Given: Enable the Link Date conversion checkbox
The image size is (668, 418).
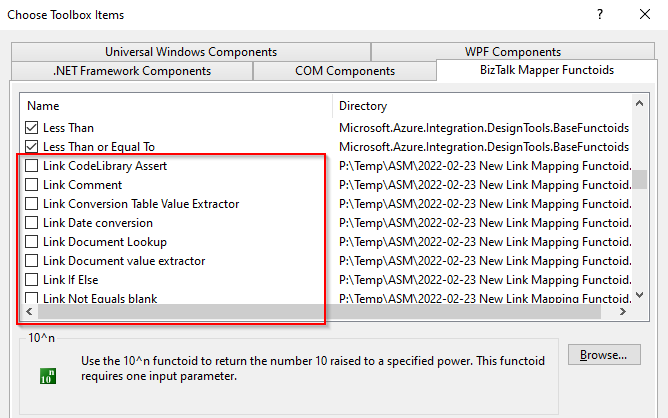Looking at the screenshot, I should [x=32, y=223].
